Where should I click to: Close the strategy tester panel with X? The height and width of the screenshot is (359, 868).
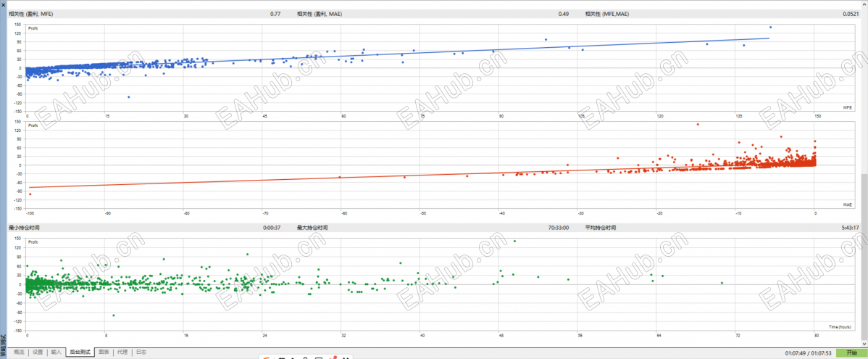pyautogui.click(x=3, y=4)
